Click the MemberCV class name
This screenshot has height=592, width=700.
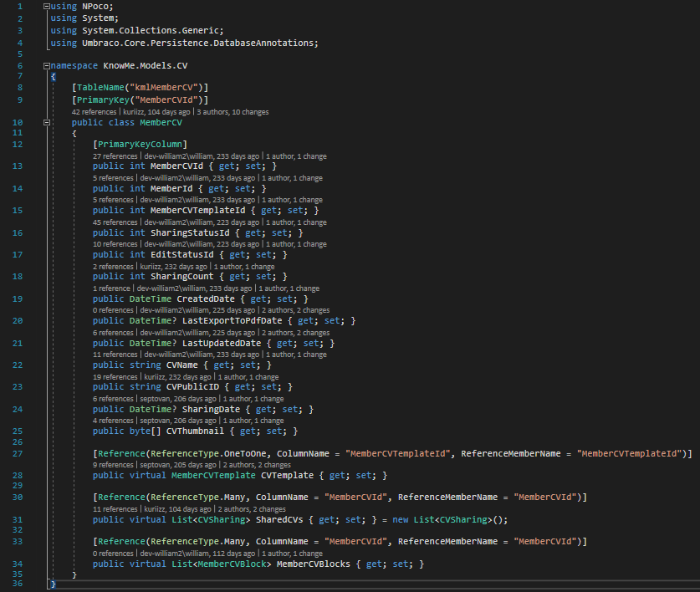[x=161, y=122]
